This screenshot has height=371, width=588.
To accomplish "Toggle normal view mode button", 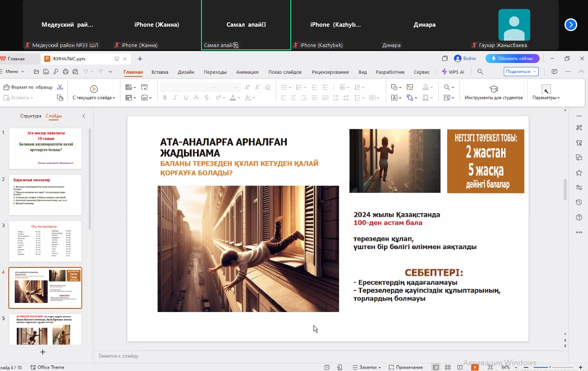I will (436, 367).
